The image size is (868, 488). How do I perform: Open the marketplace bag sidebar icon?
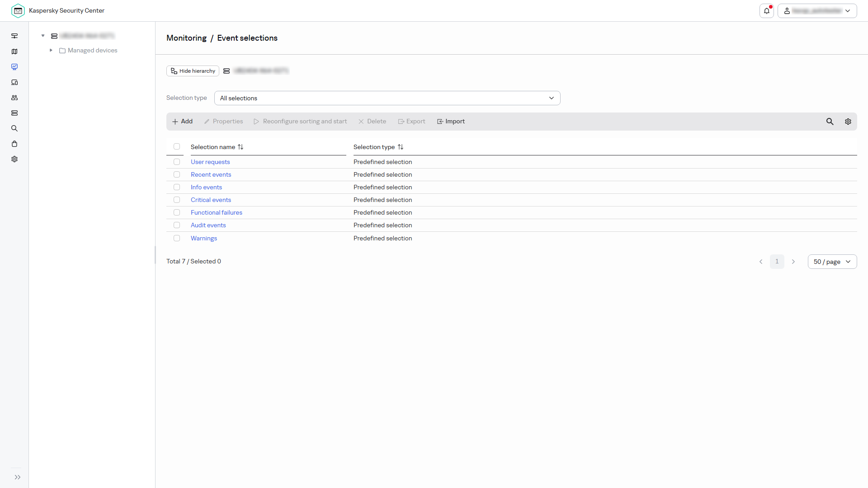pyautogui.click(x=14, y=144)
